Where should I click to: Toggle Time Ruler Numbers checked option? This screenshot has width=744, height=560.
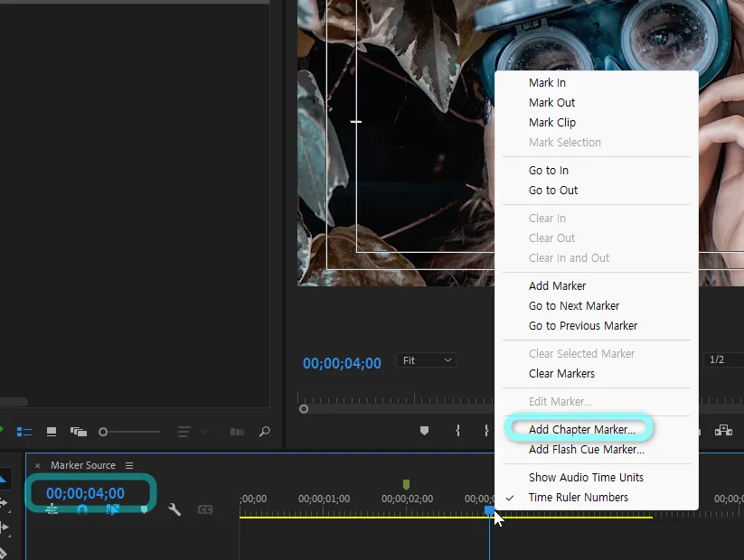pyautogui.click(x=578, y=497)
